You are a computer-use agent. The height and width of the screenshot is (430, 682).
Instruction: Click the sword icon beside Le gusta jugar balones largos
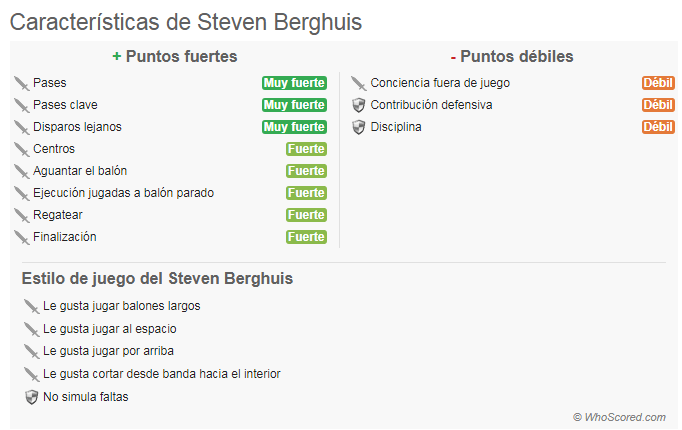(31, 306)
